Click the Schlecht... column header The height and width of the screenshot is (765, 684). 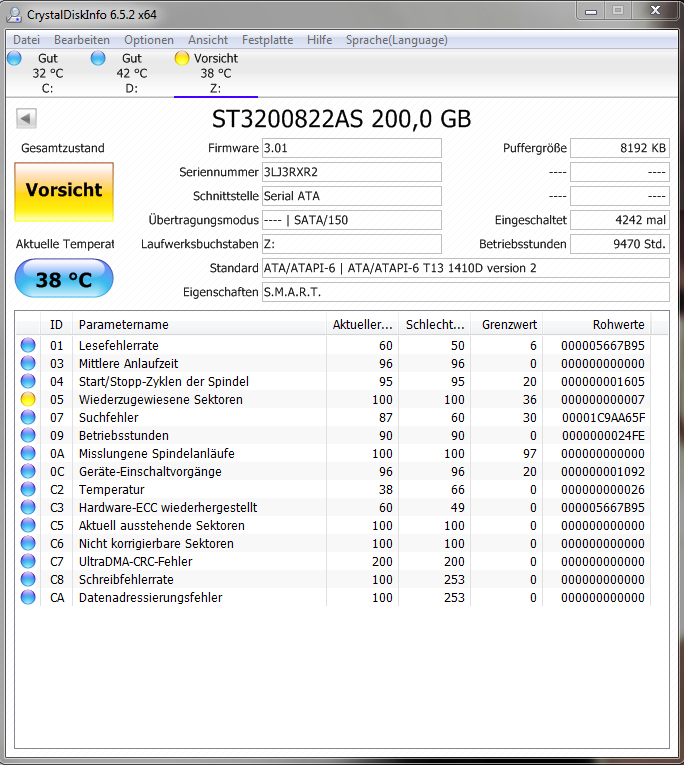tap(435, 324)
